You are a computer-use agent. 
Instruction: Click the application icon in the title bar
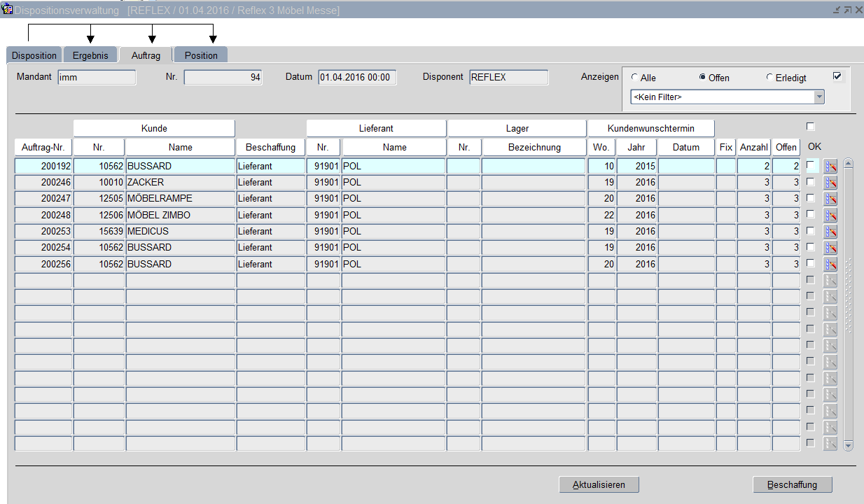[8, 10]
